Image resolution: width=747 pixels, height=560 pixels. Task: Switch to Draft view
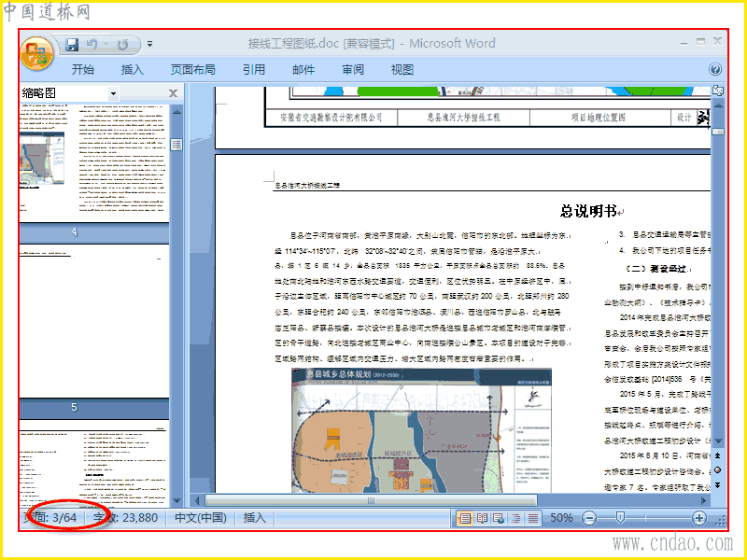tap(533, 518)
